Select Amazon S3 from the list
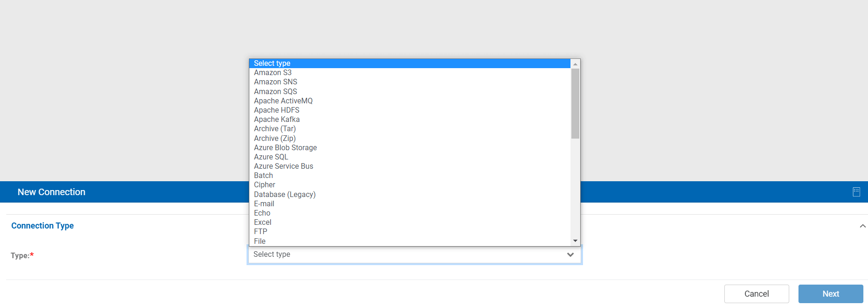The image size is (868, 305). click(x=410, y=73)
